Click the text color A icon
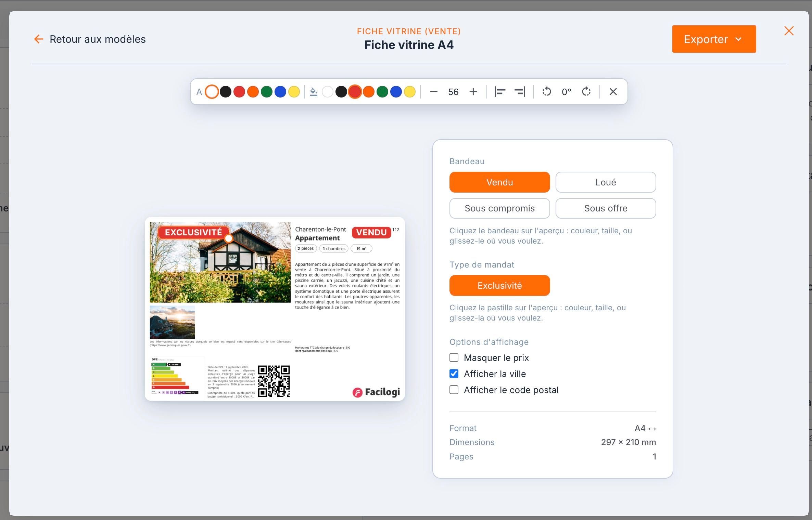Image resolution: width=812 pixels, height=520 pixels. 199,92
